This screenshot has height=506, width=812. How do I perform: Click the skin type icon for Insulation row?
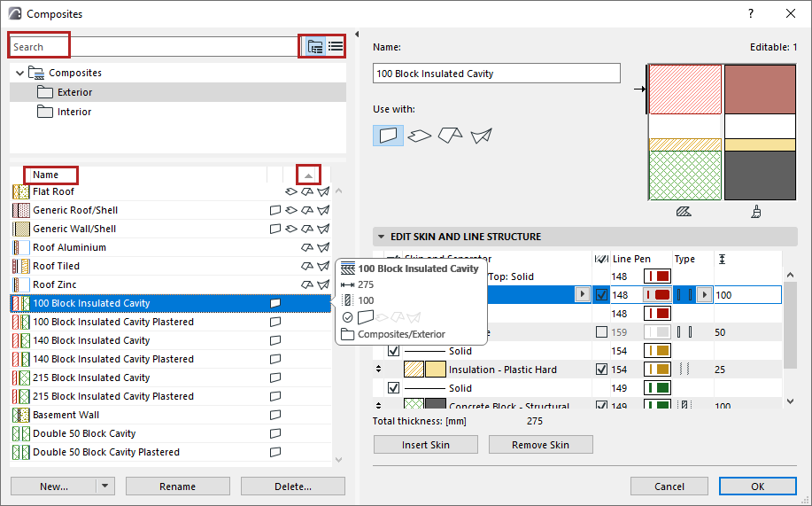coord(684,370)
